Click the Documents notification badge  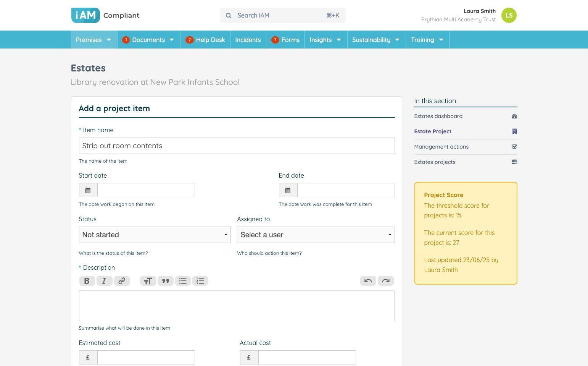tap(126, 40)
